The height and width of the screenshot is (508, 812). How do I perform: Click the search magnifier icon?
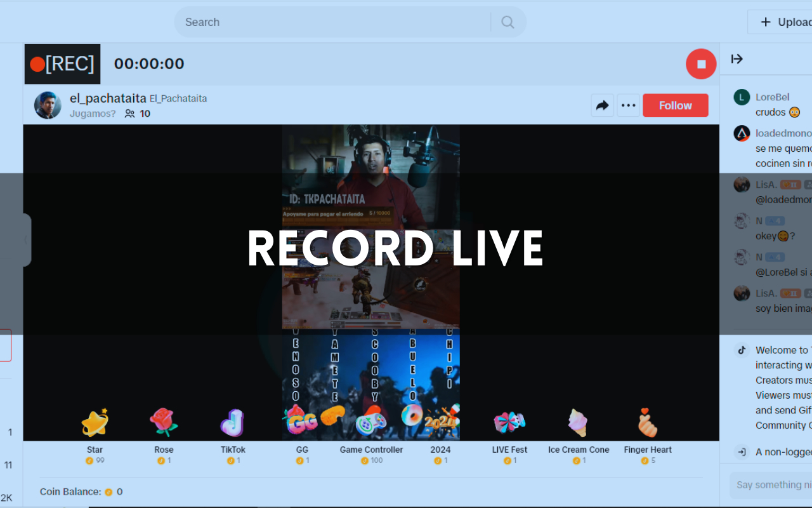point(507,22)
